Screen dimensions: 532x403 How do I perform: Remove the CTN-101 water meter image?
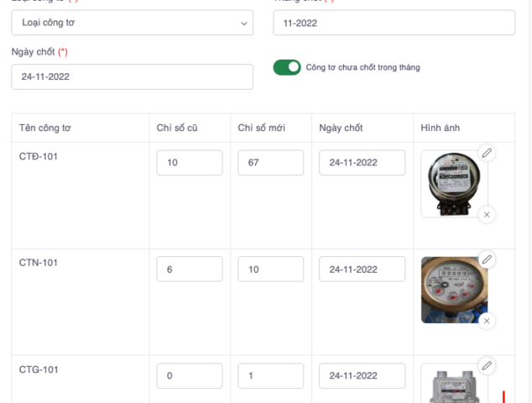pyautogui.click(x=487, y=321)
